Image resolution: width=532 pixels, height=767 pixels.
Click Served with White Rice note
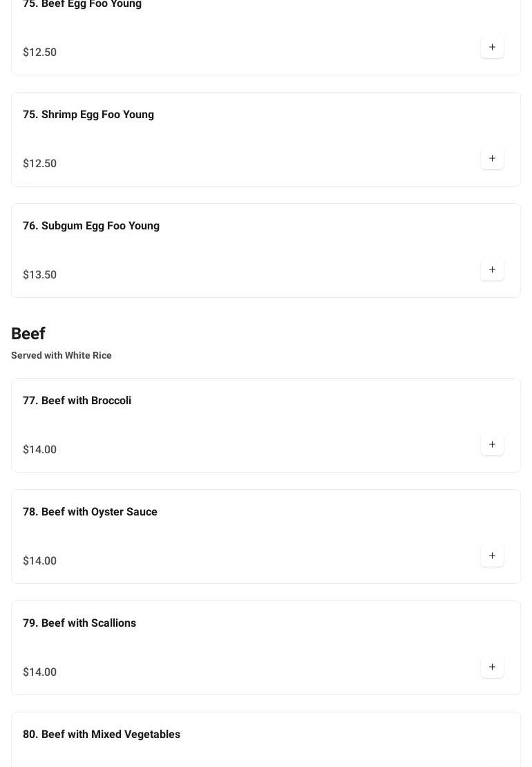coord(61,355)
